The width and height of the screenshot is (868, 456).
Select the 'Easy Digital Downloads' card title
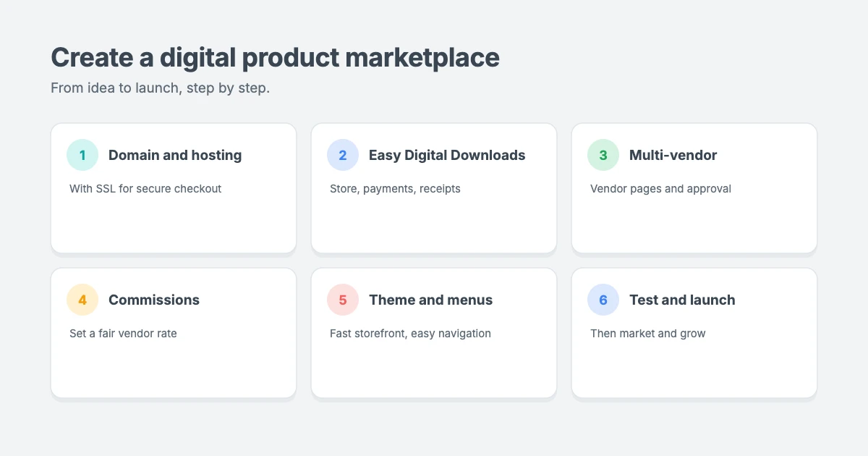click(447, 155)
